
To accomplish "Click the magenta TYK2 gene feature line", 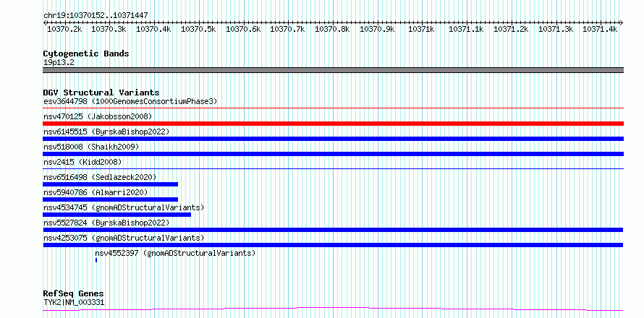I will coord(333,309).
